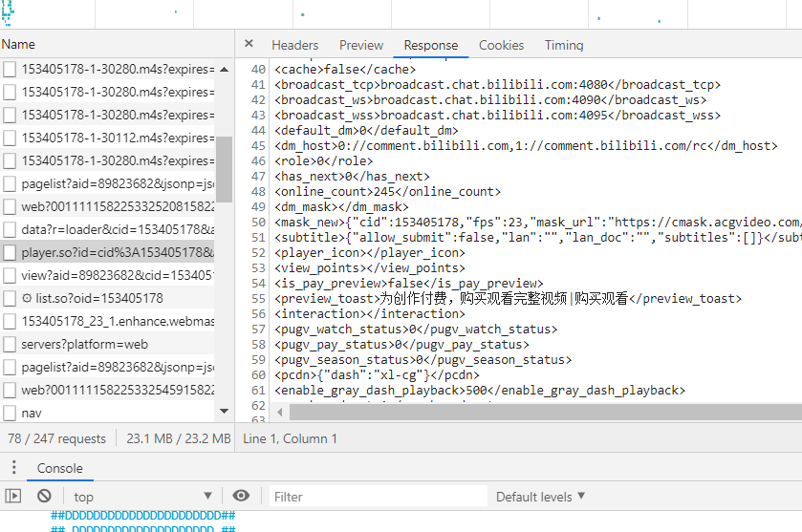Clear the console with the block icon
This screenshot has width=802, height=532.
point(45,496)
